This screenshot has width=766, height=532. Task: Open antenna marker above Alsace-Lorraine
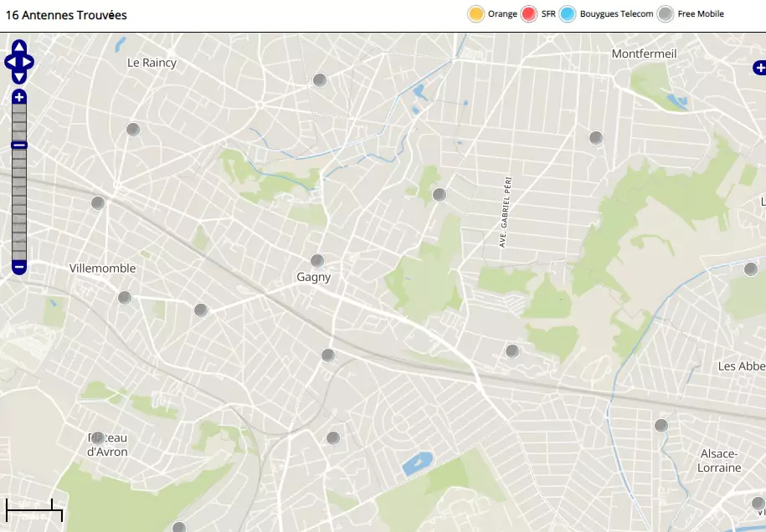click(x=661, y=426)
